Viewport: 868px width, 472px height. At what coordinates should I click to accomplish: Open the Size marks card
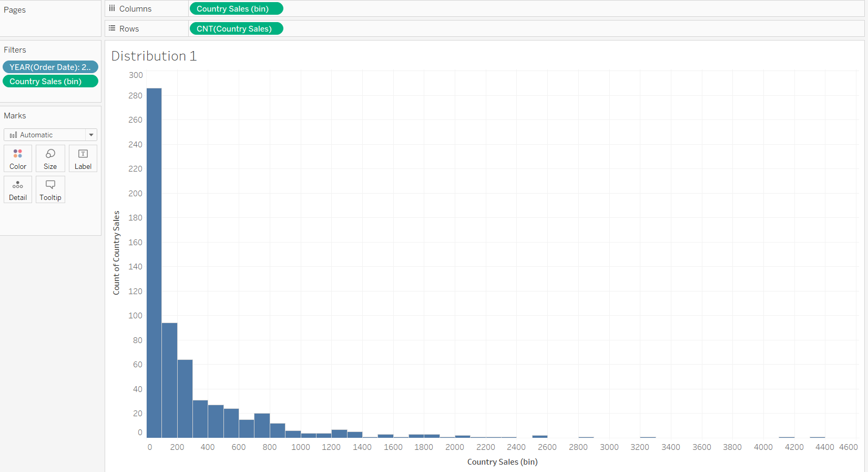pyautogui.click(x=50, y=158)
